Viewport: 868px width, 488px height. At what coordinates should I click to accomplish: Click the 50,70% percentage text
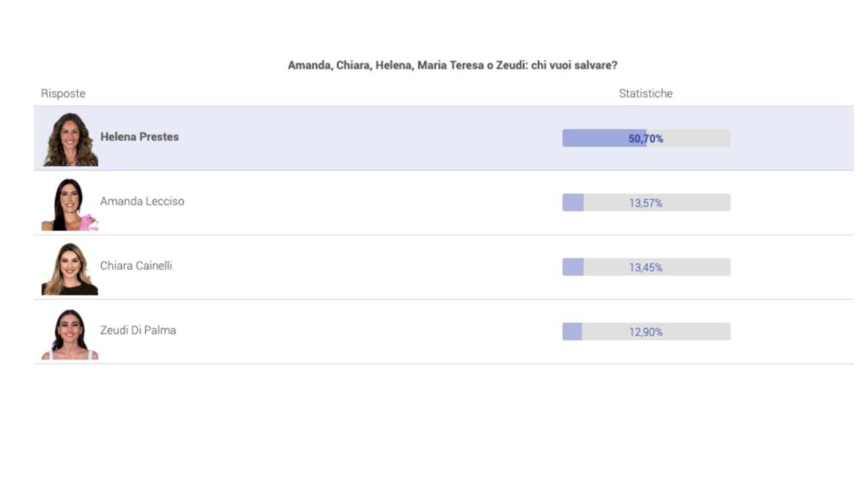(x=645, y=138)
